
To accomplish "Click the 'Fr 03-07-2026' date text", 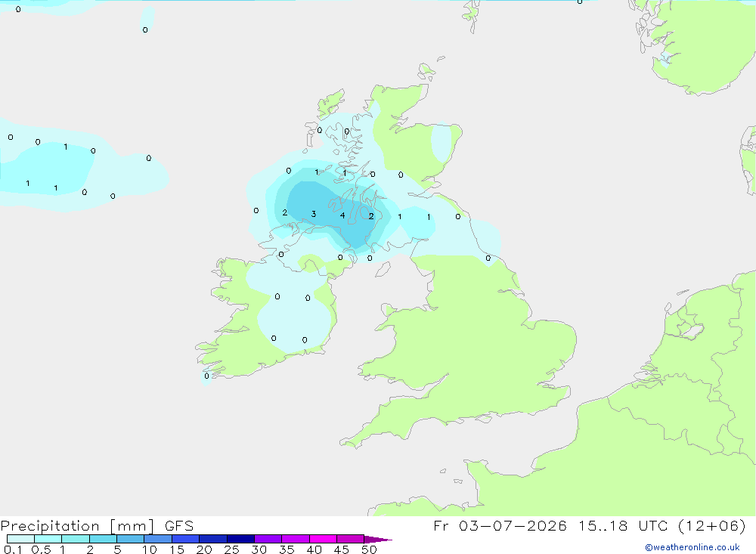I will [500, 525].
